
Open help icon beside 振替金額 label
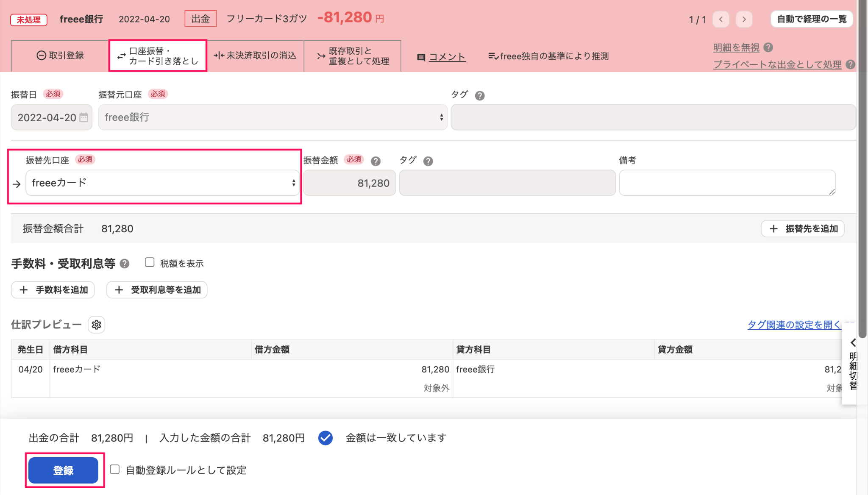[x=376, y=161]
